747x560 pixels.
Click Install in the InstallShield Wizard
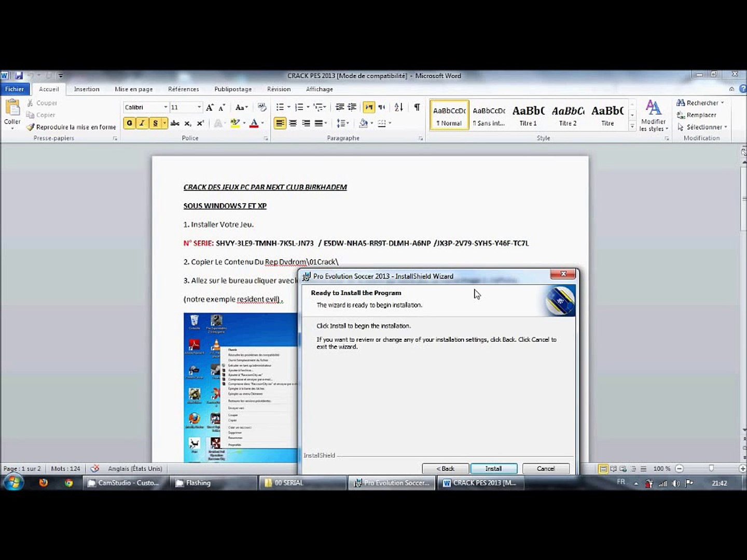pos(493,469)
